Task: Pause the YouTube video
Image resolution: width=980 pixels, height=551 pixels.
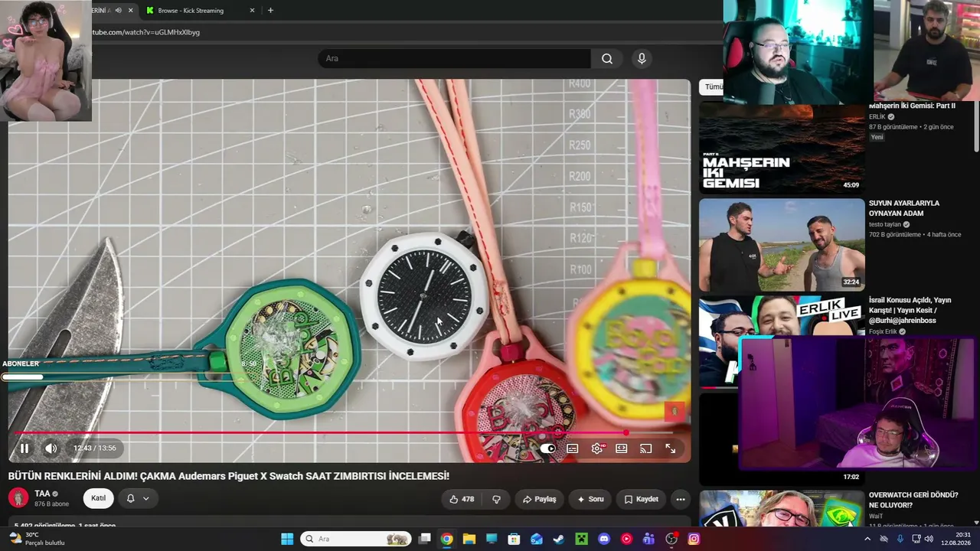Action: coord(24,448)
